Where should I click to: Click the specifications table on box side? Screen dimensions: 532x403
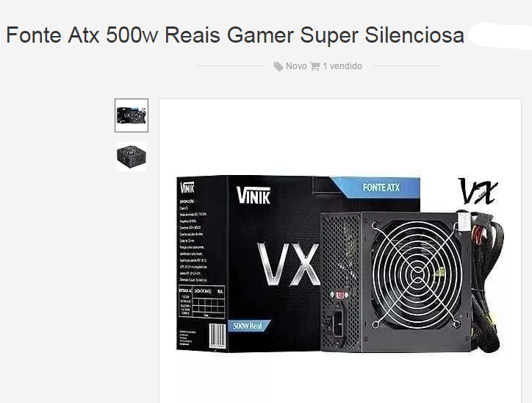201,302
